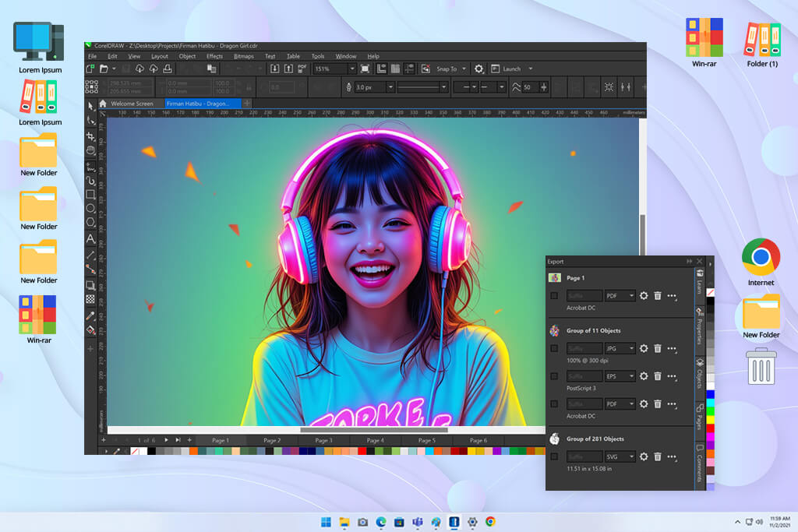Check the Page 1 PDF export checkbox
The image size is (798, 532).
[554, 295]
